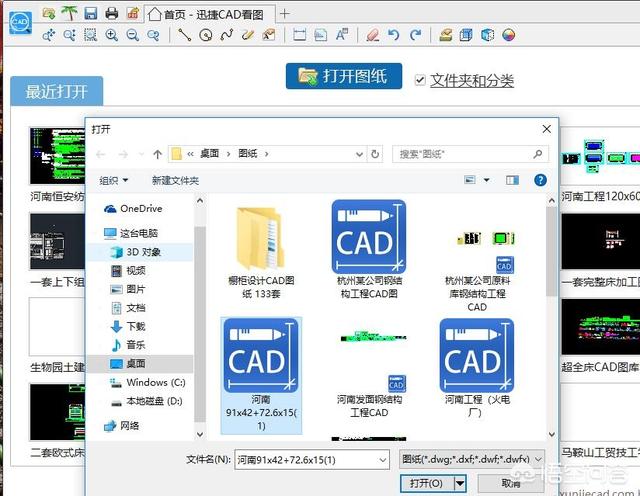Viewport: 640px width, 496px height.
Task: Click the printer icon in top toolbar
Action: pos(111,13)
